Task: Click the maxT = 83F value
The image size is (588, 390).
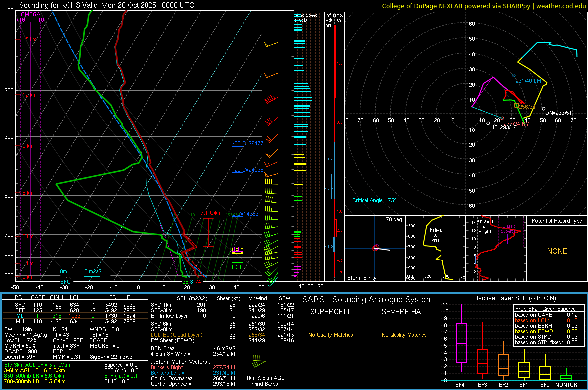Action: [66, 346]
